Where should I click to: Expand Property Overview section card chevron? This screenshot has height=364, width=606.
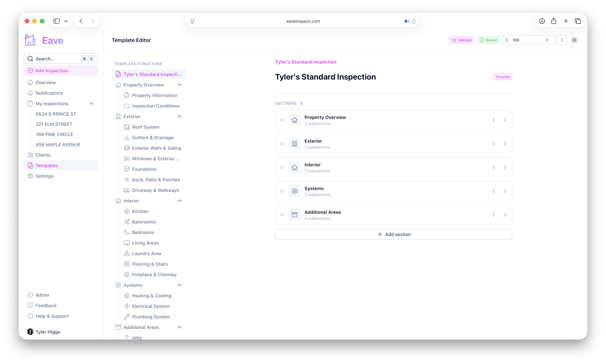click(504, 120)
